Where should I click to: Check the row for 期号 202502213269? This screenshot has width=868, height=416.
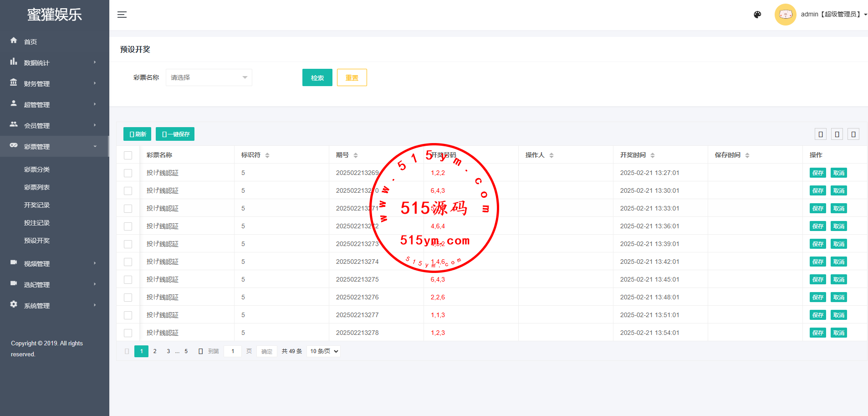click(x=128, y=173)
